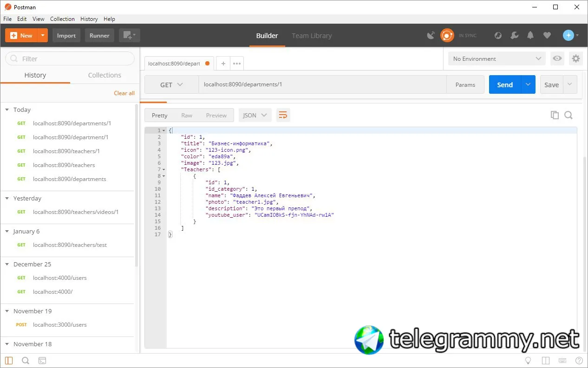
Task: Click the Filter search field
Action: click(x=70, y=59)
